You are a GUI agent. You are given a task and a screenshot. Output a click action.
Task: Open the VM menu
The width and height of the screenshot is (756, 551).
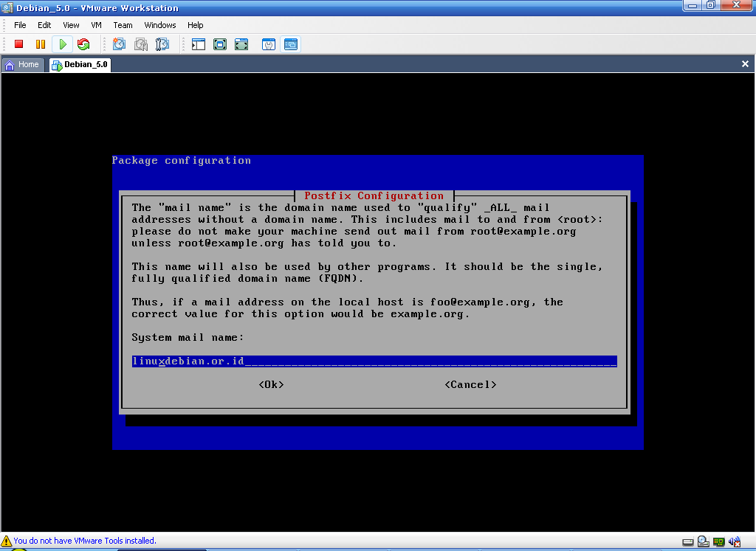tap(97, 25)
